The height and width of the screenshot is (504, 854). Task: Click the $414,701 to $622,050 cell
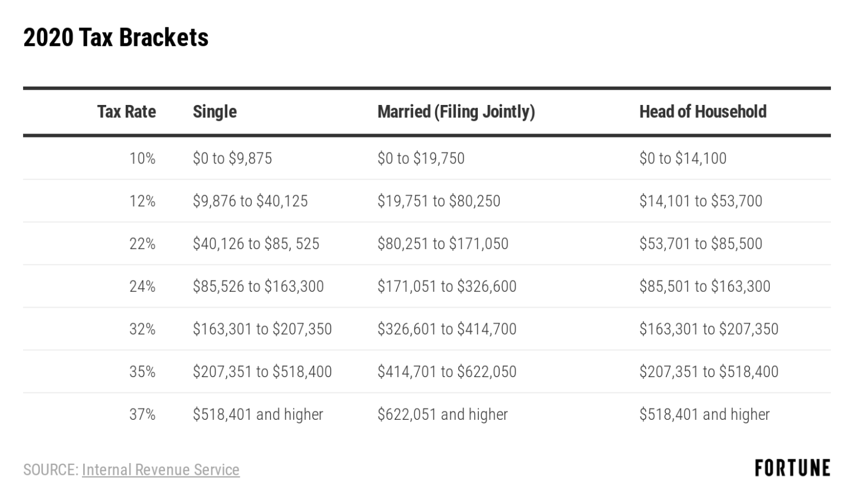447,372
